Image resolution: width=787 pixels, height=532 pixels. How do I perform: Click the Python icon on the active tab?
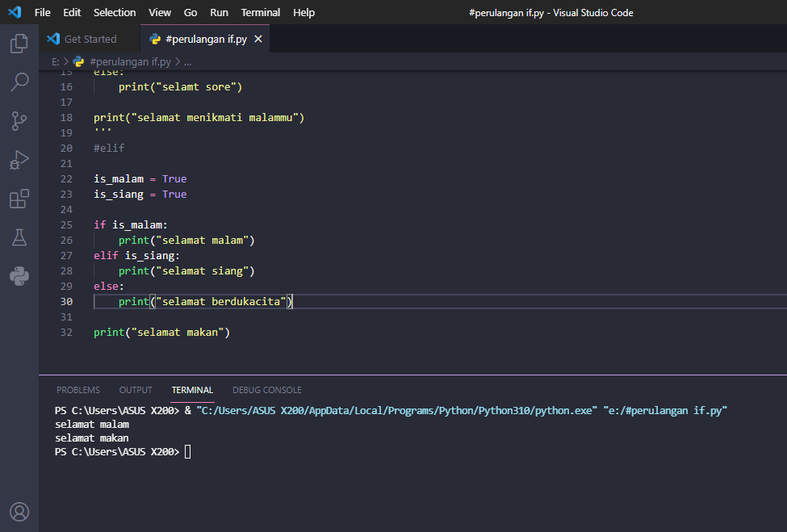click(x=153, y=38)
